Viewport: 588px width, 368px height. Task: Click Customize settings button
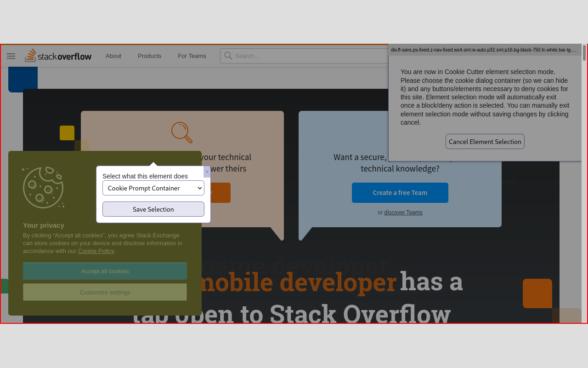click(x=105, y=292)
